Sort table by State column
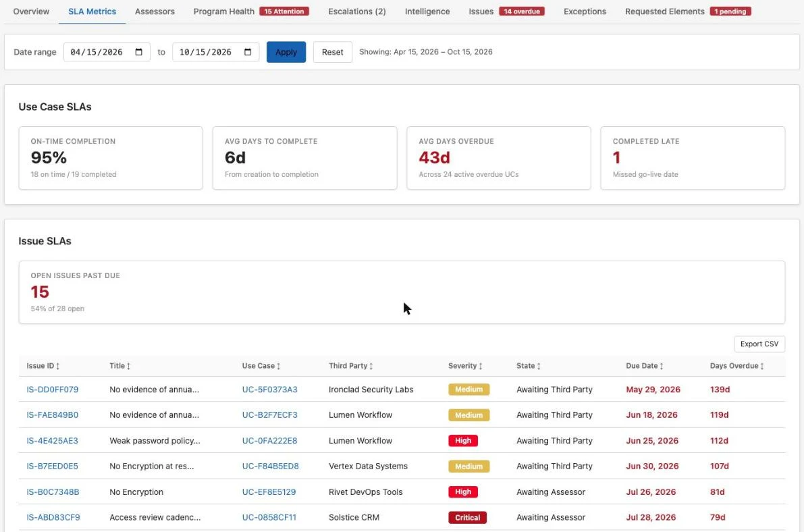 pos(528,366)
